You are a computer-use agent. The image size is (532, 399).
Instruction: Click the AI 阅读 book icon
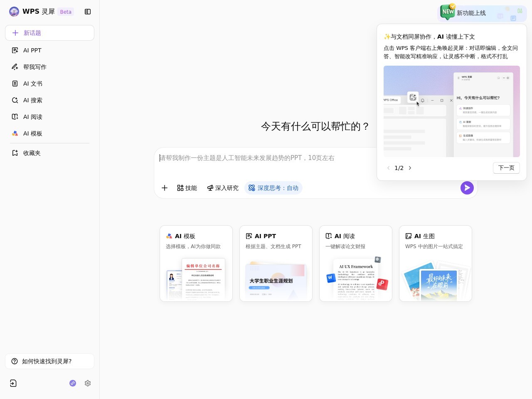(15, 117)
